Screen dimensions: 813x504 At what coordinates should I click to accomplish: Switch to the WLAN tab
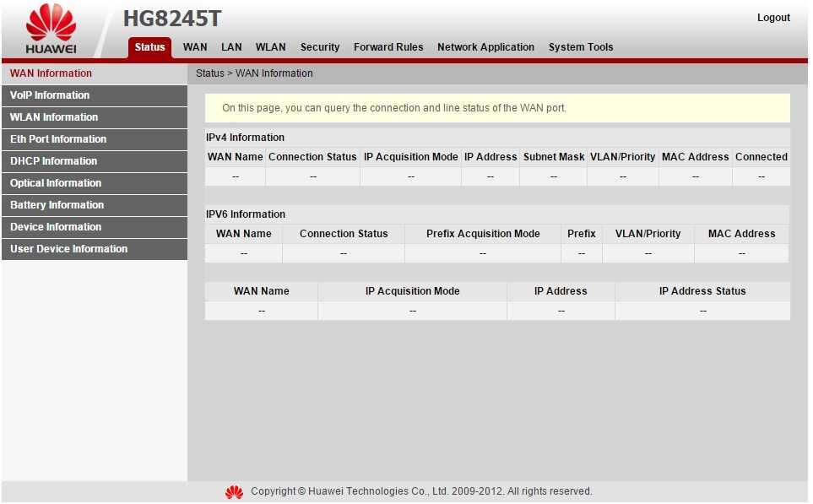[x=271, y=47]
